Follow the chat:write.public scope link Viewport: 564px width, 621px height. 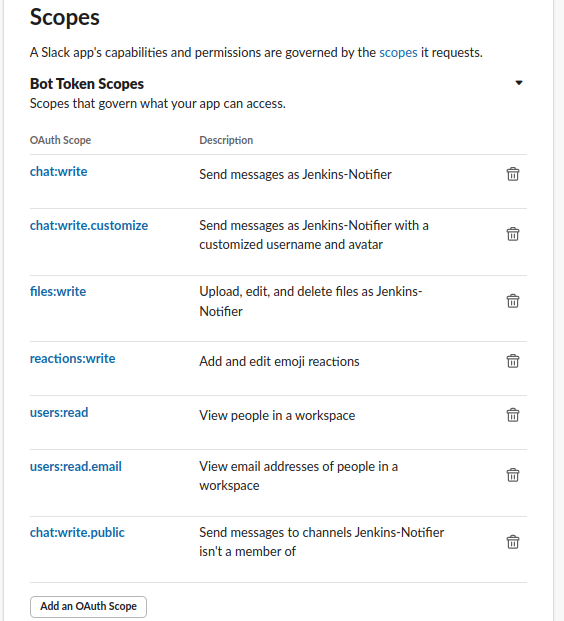[77, 533]
